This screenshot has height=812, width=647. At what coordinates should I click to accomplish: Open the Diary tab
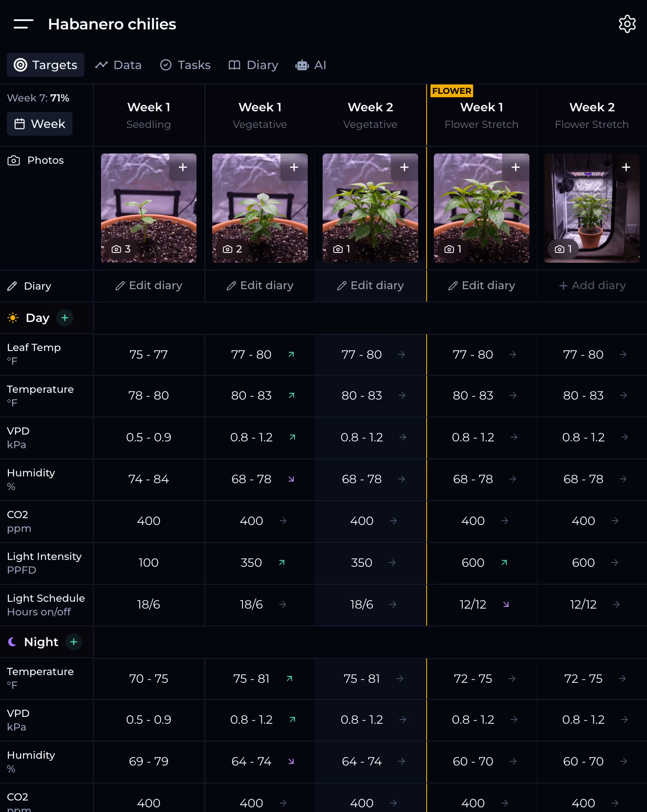254,65
